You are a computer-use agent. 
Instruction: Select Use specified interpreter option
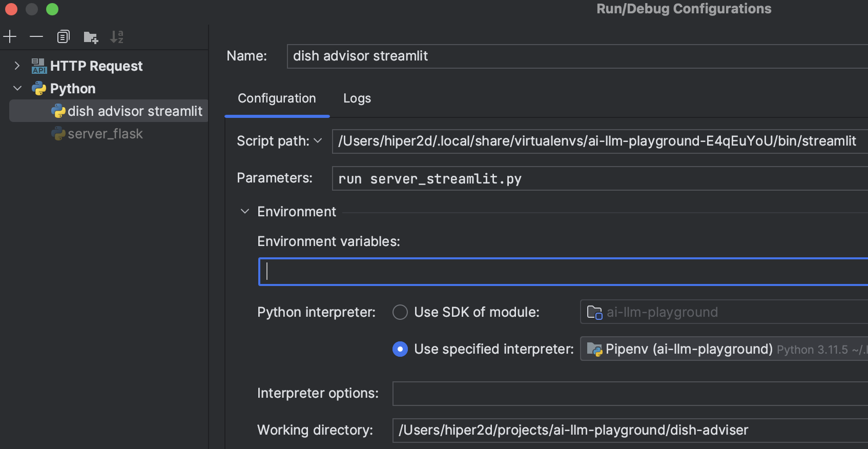(x=400, y=349)
